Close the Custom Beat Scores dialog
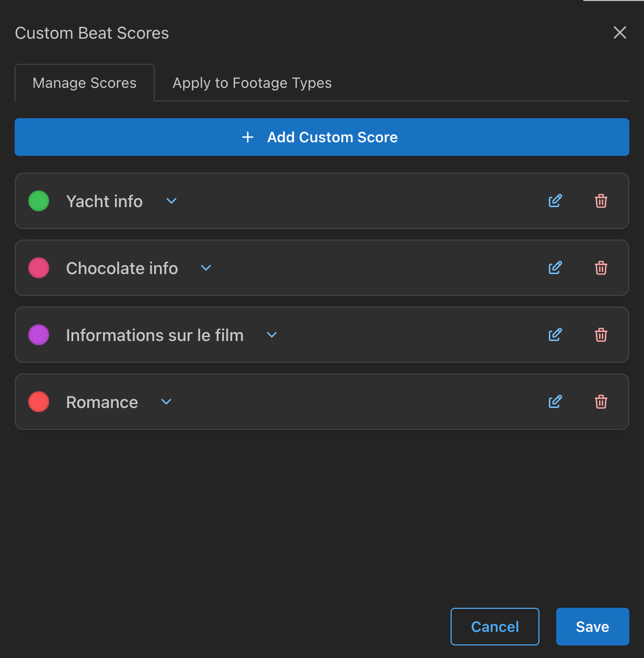 point(620,32)
